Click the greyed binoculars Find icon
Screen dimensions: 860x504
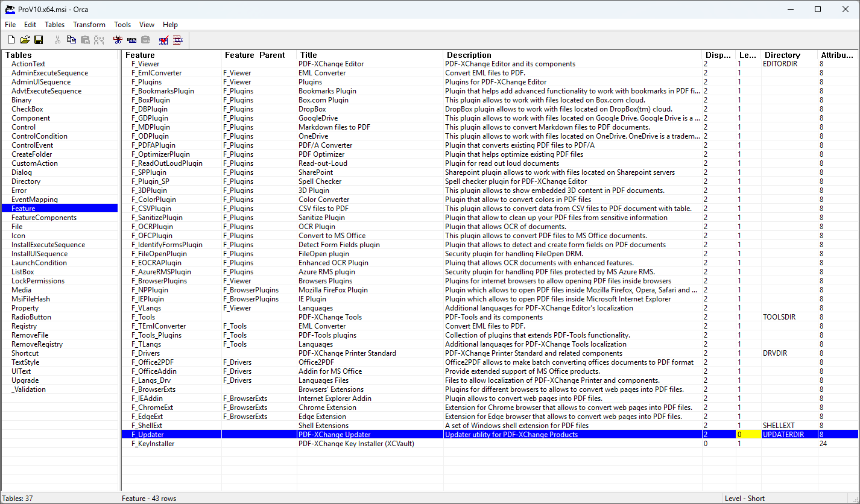[x=99, y=40]
